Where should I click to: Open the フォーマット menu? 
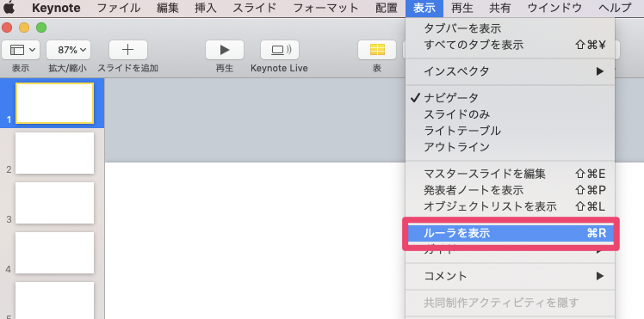tap(326, 8)
